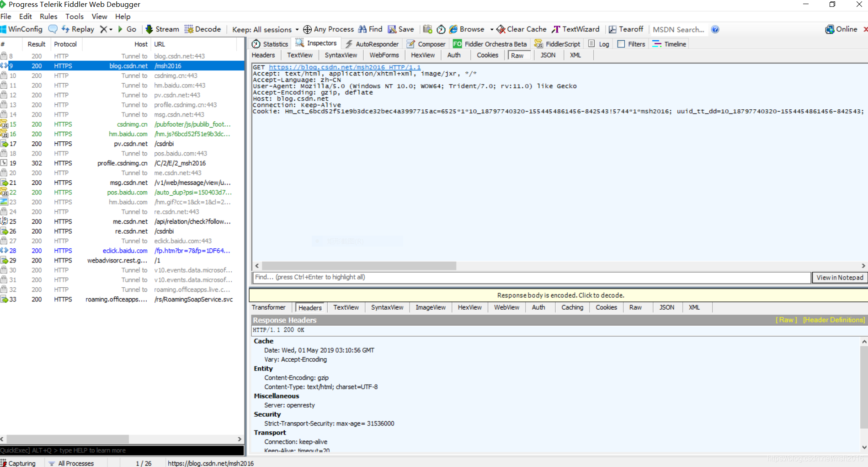Expand the Browse dropdown arrow
This screenshot has height=467, width=868.
(492, 30)
